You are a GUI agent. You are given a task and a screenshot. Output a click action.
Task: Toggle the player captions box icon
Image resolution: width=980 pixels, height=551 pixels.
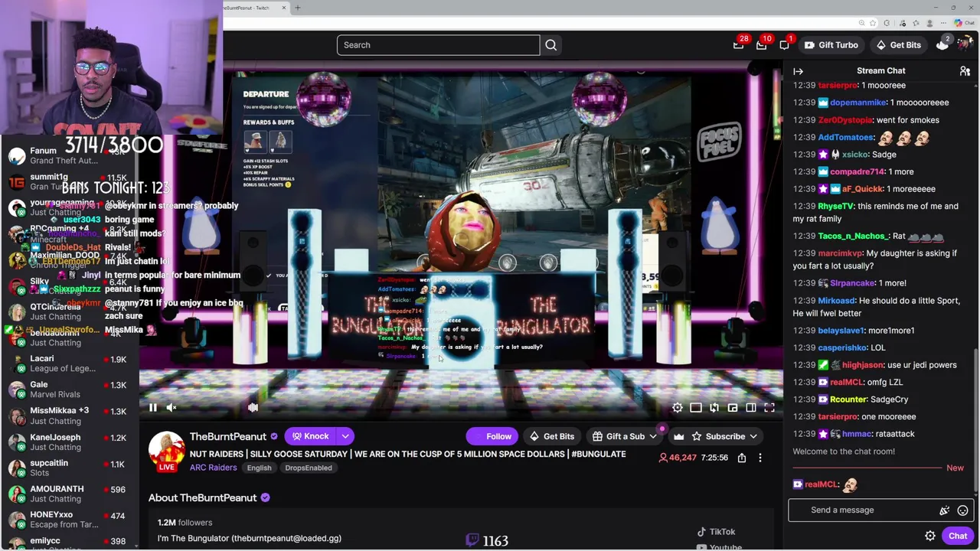click(x=696, y=408)
